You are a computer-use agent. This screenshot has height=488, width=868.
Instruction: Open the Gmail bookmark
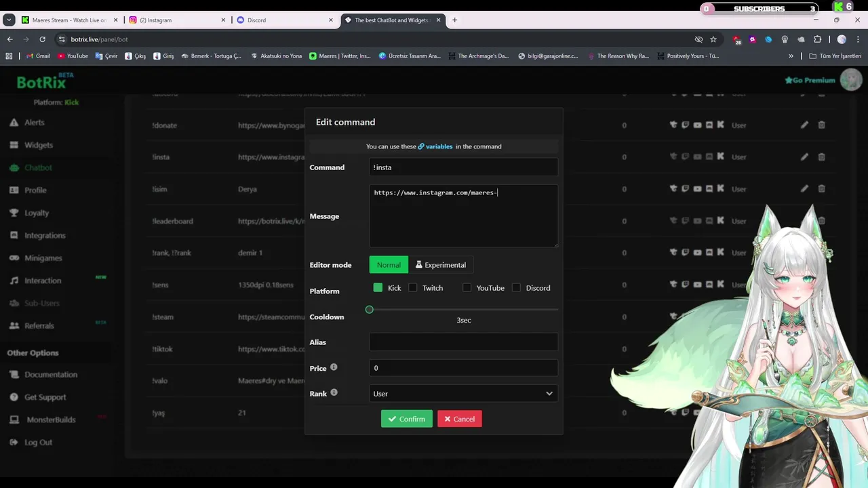(37, 56)
